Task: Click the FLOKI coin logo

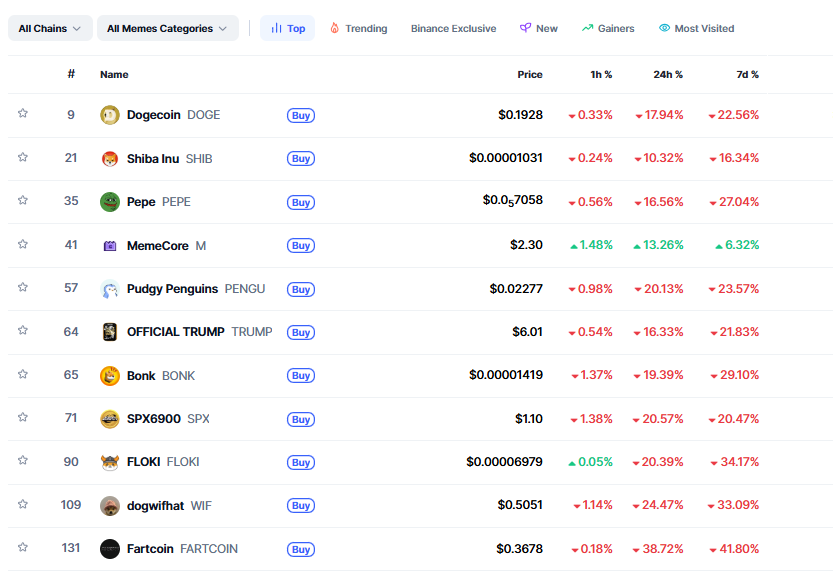Action: (x=110, y=462)
